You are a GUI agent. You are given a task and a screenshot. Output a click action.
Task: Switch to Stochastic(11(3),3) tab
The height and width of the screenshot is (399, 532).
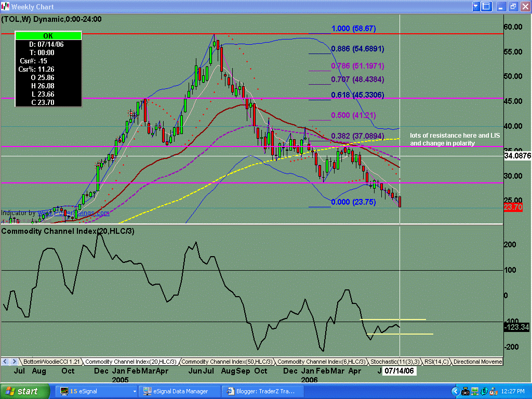[395, 362]
